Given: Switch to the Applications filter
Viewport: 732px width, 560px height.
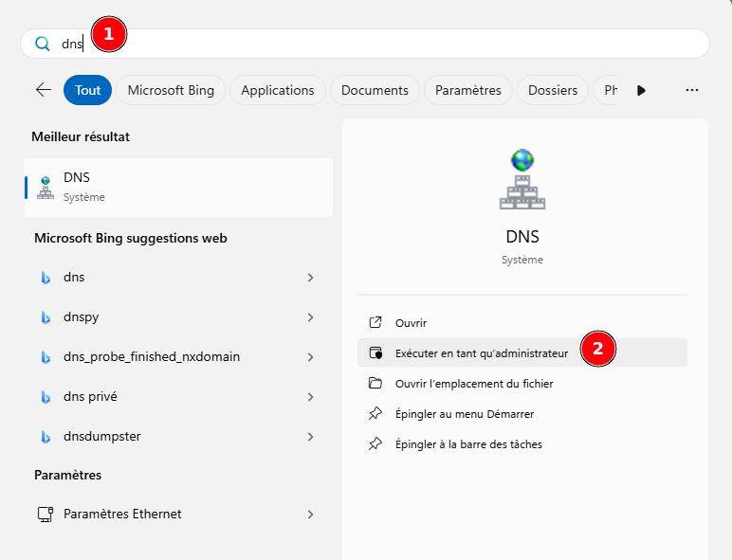Looking at the screenshot, I should 278,90.
